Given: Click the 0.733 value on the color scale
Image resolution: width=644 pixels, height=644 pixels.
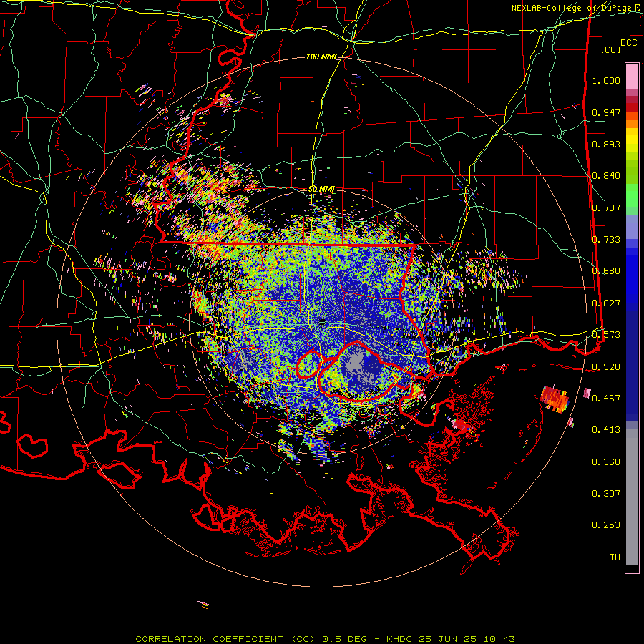Looking at the screenshot, I should pyautogui.click(x=606, y=240).
